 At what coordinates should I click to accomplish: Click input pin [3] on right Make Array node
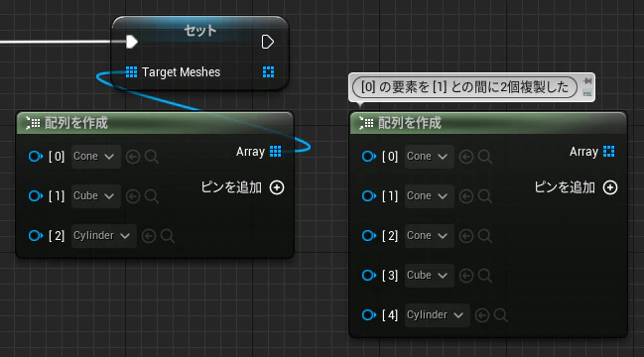click(369, 276)
